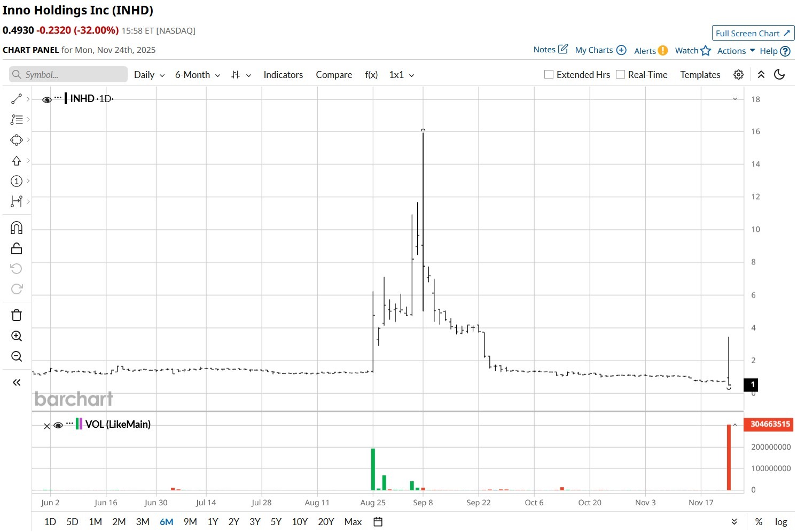Screen dimensions: 797x532
Task: Open the 6-Month period dropdown
Action: click(198, 75)
